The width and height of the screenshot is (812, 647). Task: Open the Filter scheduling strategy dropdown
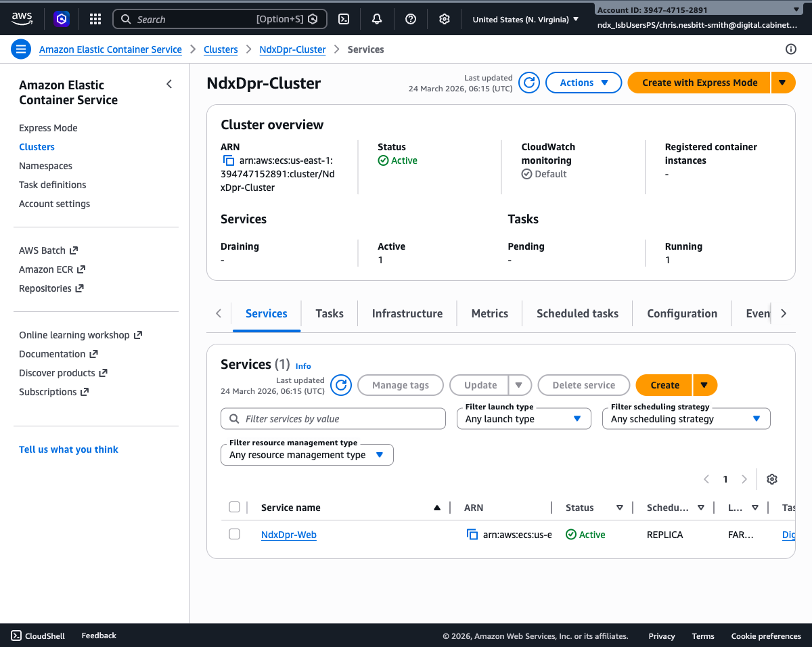[x=686, y=418]
